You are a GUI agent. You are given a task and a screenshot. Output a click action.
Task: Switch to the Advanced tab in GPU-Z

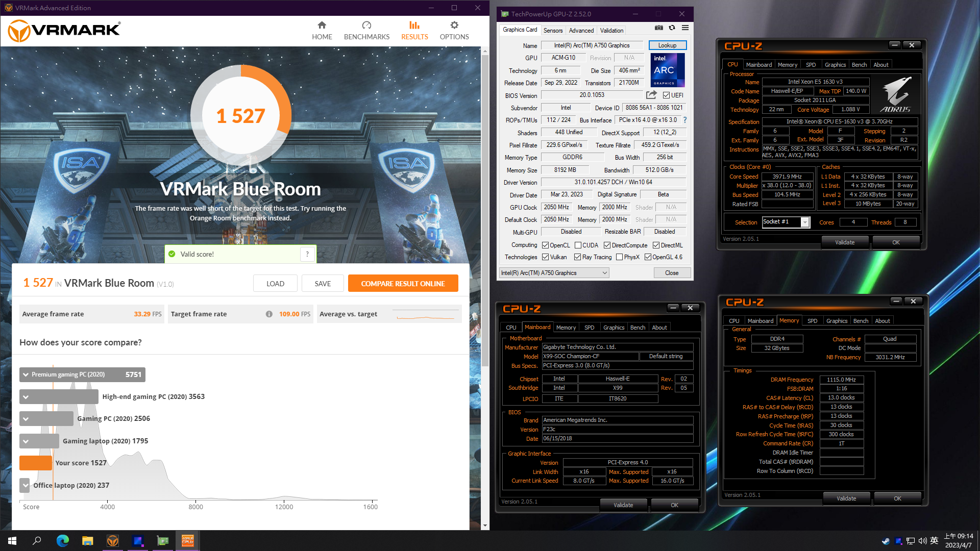click(x=581, y=31)
